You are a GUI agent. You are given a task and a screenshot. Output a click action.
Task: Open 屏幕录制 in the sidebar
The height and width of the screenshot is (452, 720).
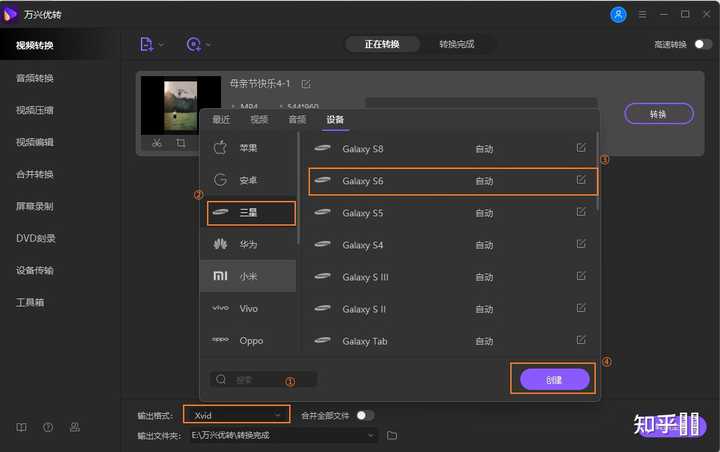tap(35, 206)
